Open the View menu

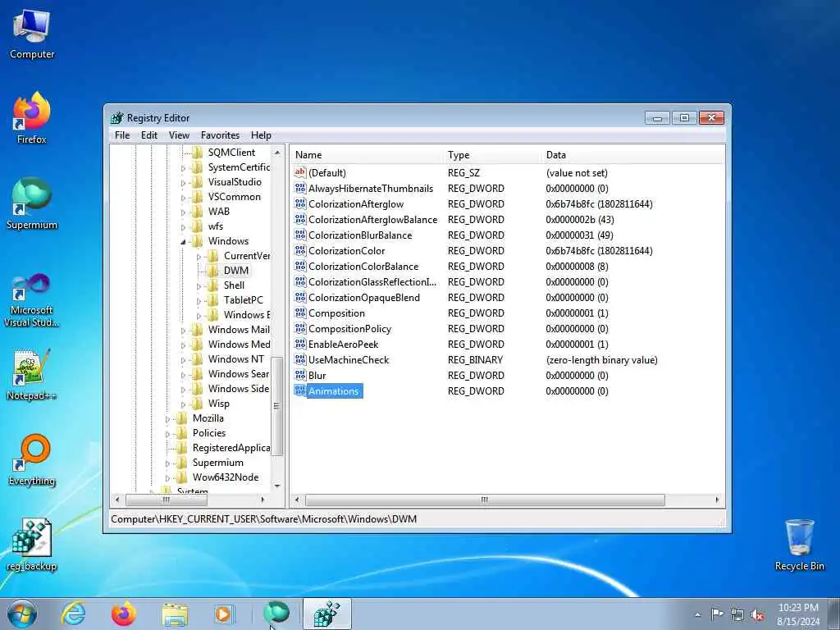coord(179,135)
